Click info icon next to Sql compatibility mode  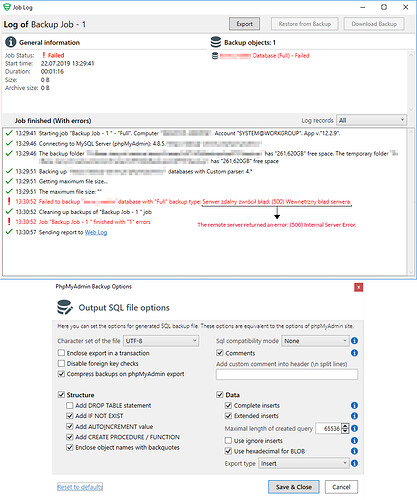coord(354,341)
